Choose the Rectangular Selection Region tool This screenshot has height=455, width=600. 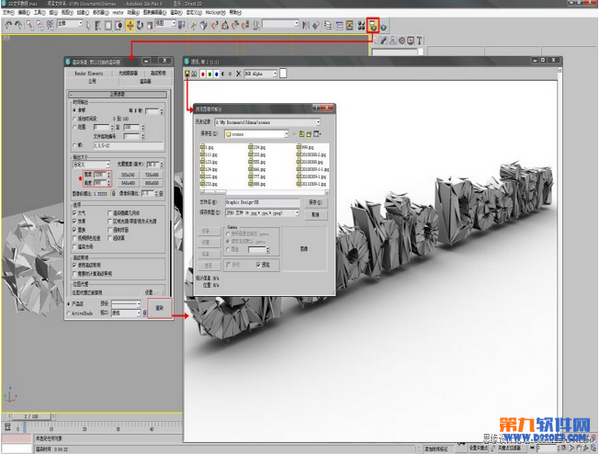click(x=108, y=25)
